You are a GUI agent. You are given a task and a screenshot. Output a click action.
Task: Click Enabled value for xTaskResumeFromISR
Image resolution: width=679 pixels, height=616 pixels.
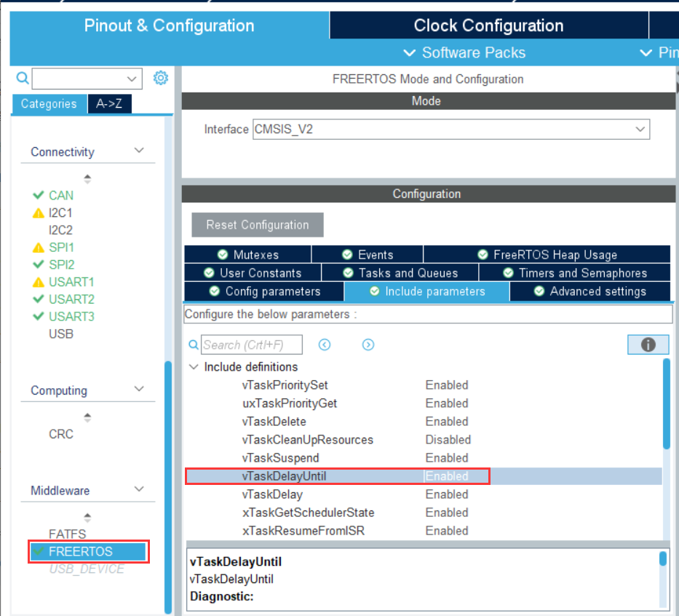446,531
